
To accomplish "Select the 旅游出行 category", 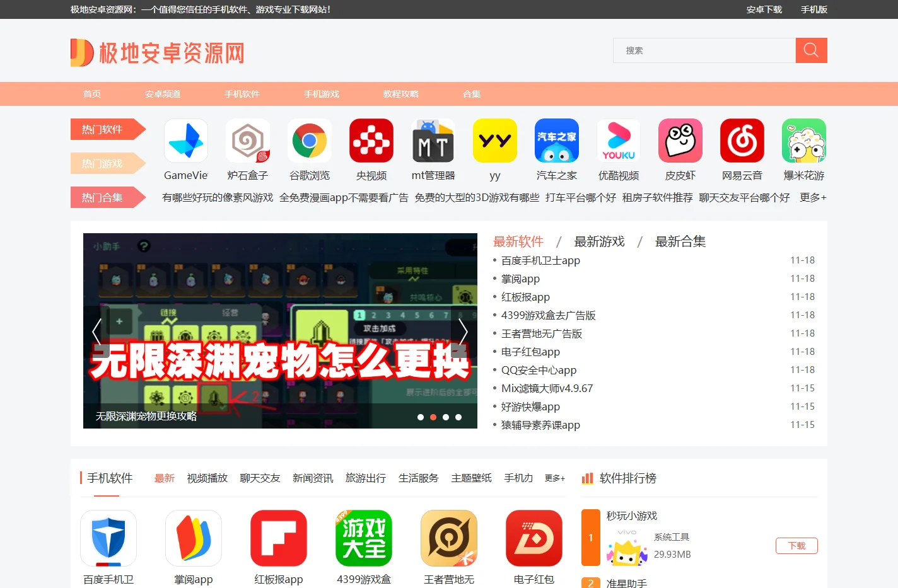I will pyautogui.click(x=366, y=478).
